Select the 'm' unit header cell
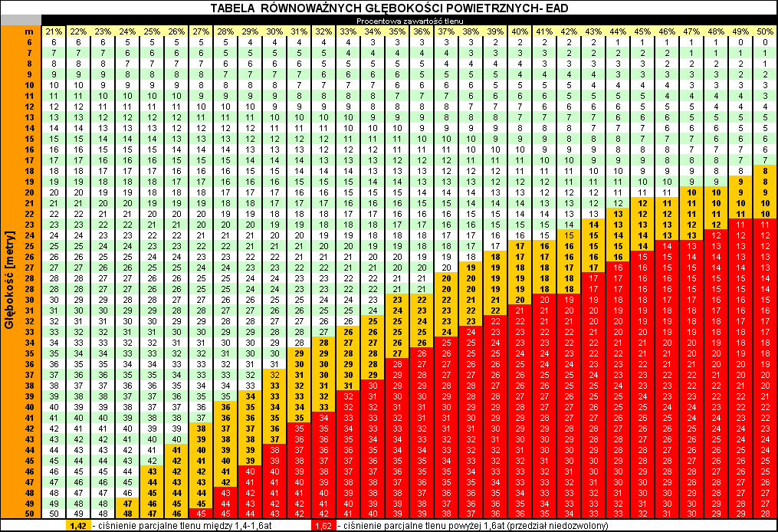Image resolution: width=778 pixels, height=532 pixels. [x=29, y=31]
